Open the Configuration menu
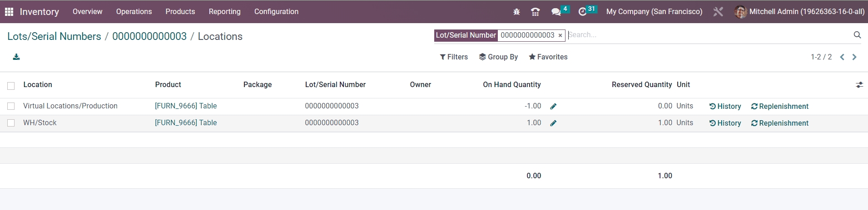868x210 pixels. pos(276,12)
